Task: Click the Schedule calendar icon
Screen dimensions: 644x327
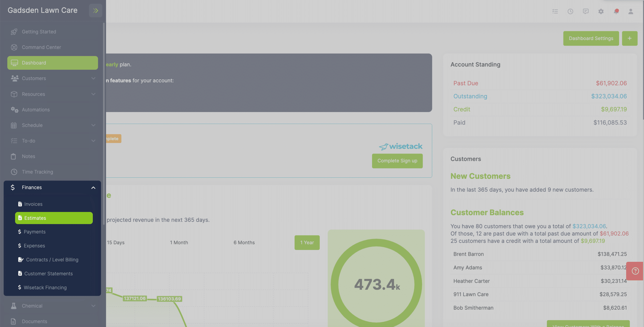Action: [x=14, y=125]
